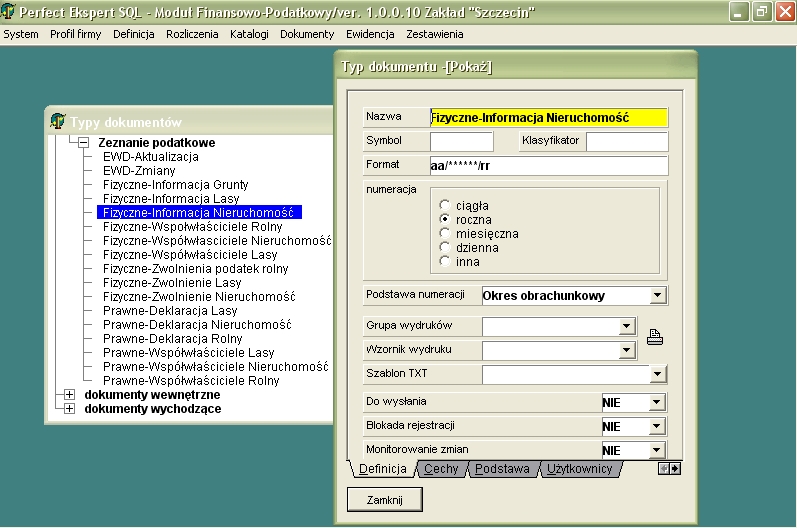
Task: Open the Szablon TXT dropdown
Action: coord(657,374)
